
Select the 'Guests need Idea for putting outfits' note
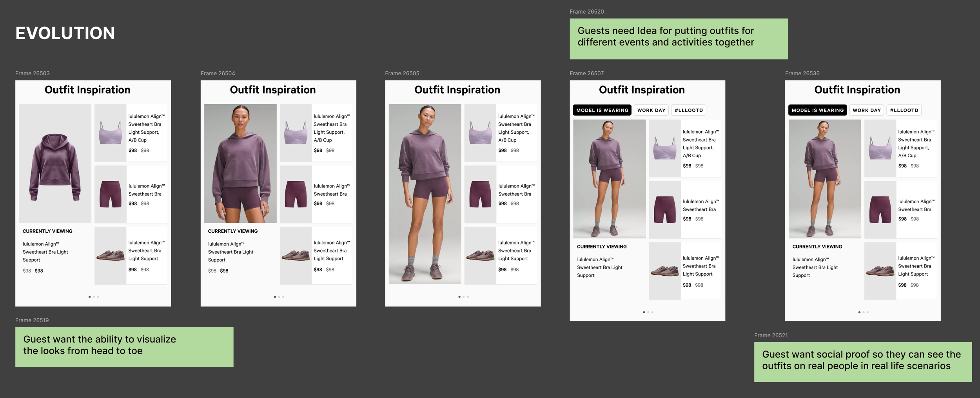point(679,39)
